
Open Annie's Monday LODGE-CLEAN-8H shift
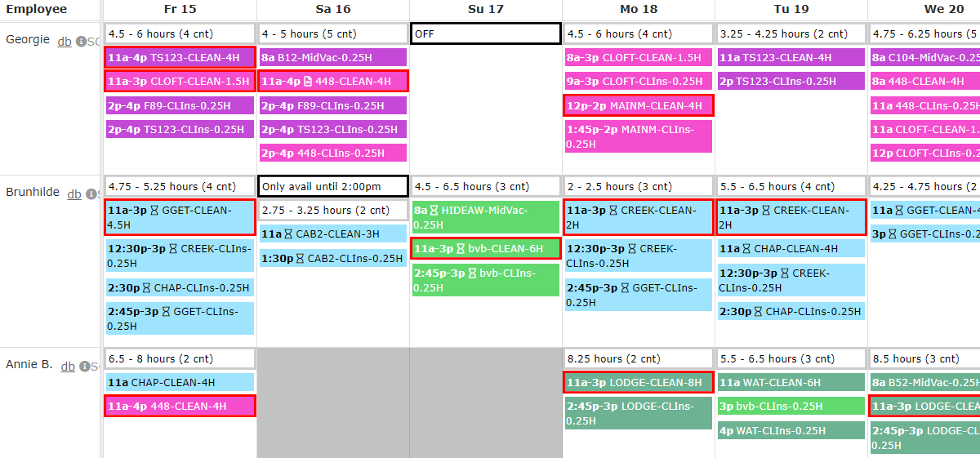tap(638, 382)
